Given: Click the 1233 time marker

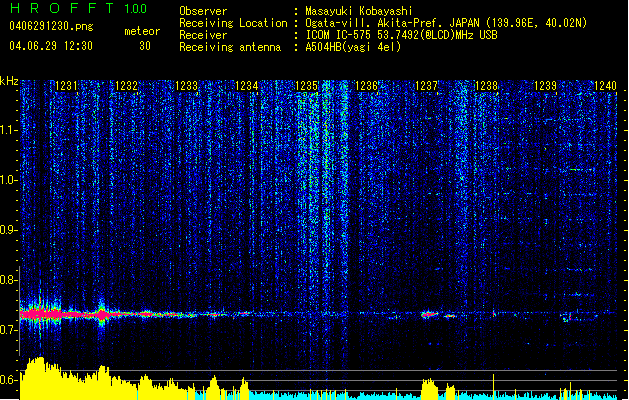Looking at the screenshot, I should click(x=187, y=86).
